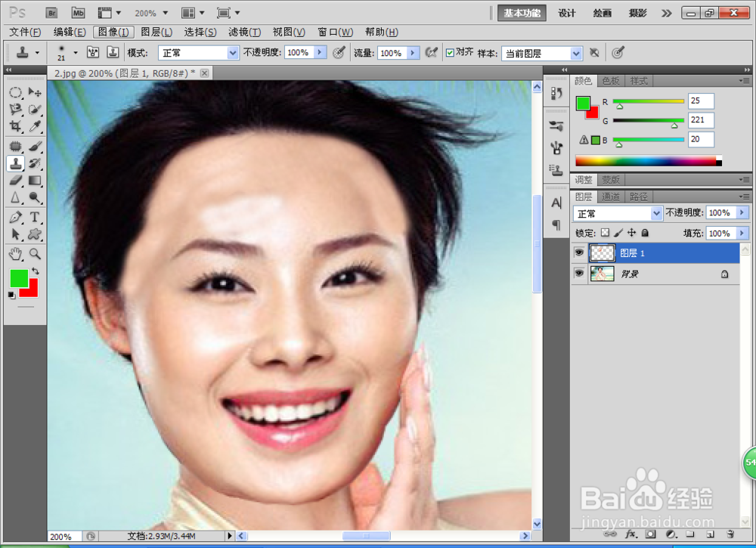756x548 pixels.
Task: Toggle the Clone Source panel button
Action: (x=113, y=53)
